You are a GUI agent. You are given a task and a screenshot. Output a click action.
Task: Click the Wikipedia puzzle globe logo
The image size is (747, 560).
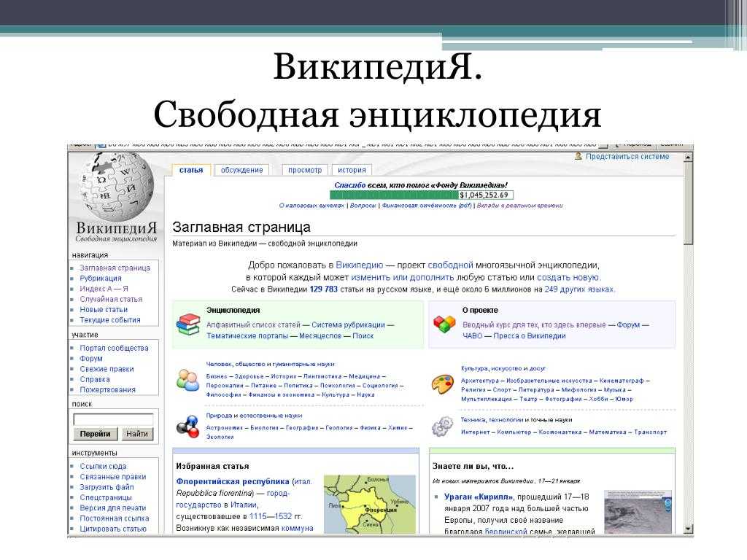point(117,187)
